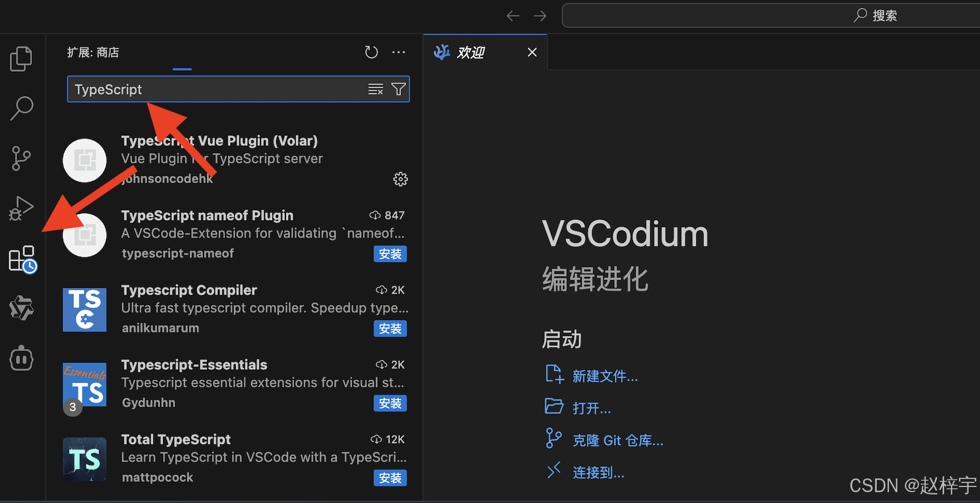
Task: Install Typescript-Essentials extension pack
Action: tap(390, 403)
